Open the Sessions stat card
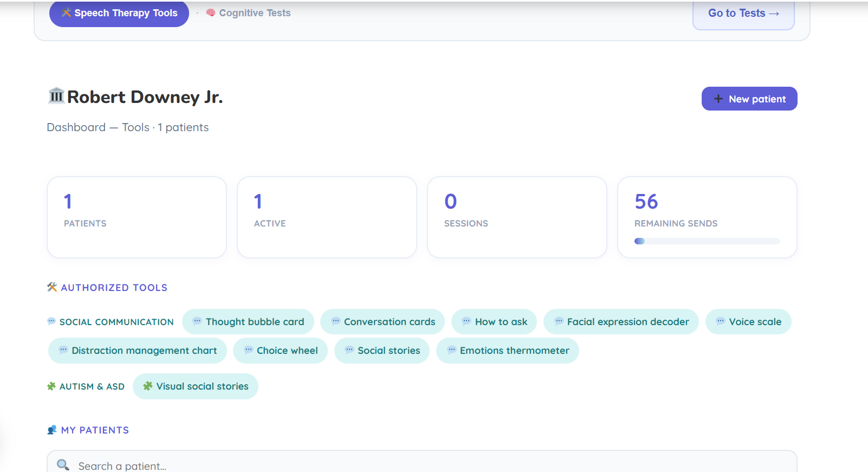The height and width of the screenshot is (472, 868). 517,217
